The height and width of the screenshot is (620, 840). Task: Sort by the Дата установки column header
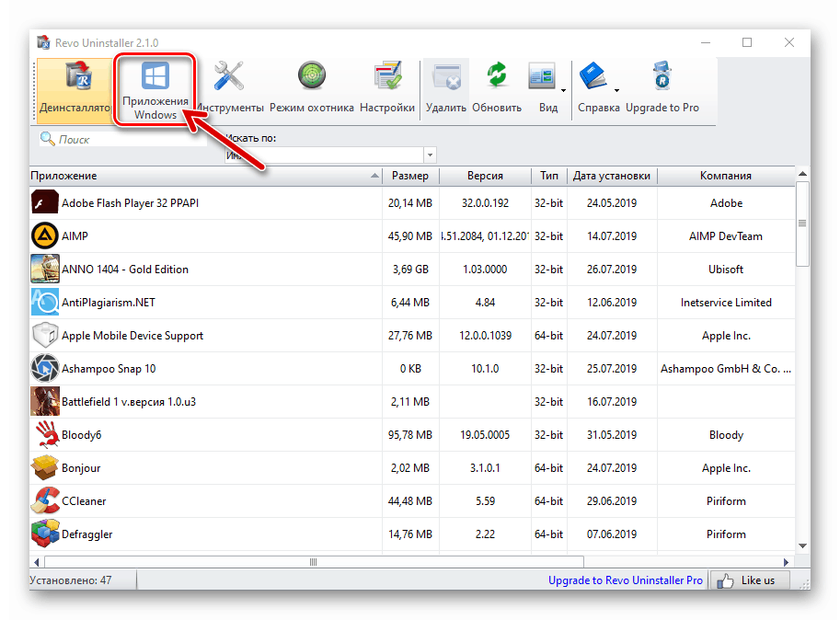tap(612, 176)
